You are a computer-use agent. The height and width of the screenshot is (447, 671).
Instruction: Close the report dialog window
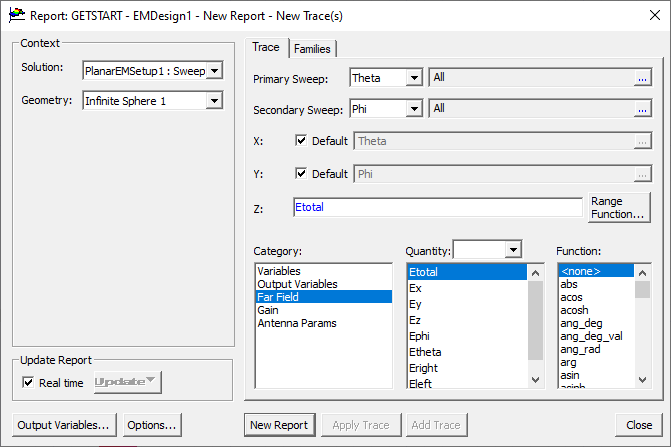655,15
